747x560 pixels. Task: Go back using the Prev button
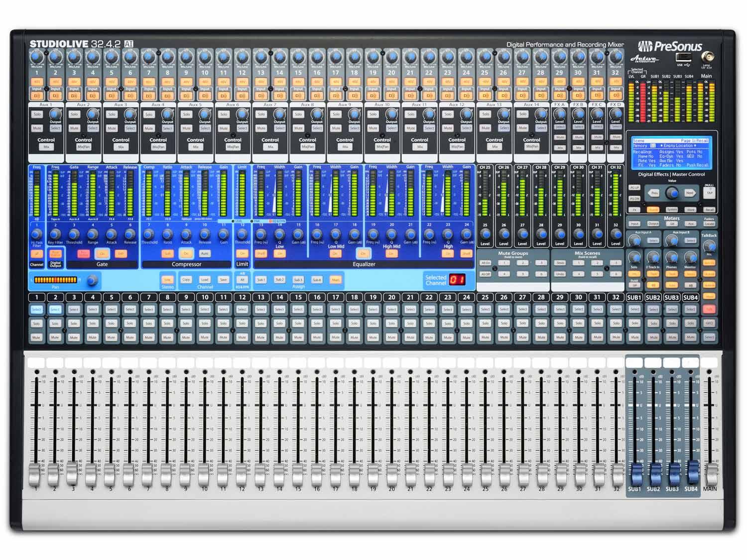click(x=654, y=193)
